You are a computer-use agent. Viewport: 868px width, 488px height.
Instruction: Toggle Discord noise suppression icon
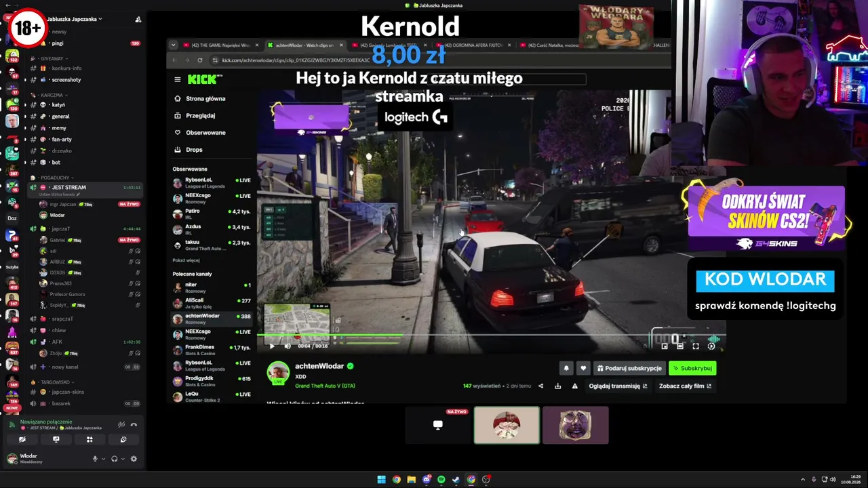point(121,425)
